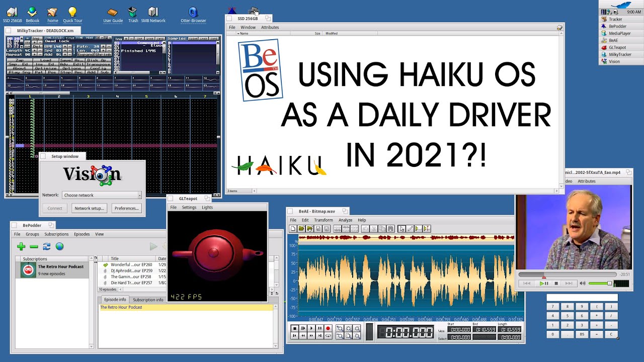The width and height of the screenshot is (644, 362).
Task: Switch to Subscription info tab in BePodder
Action: point(148,300)
